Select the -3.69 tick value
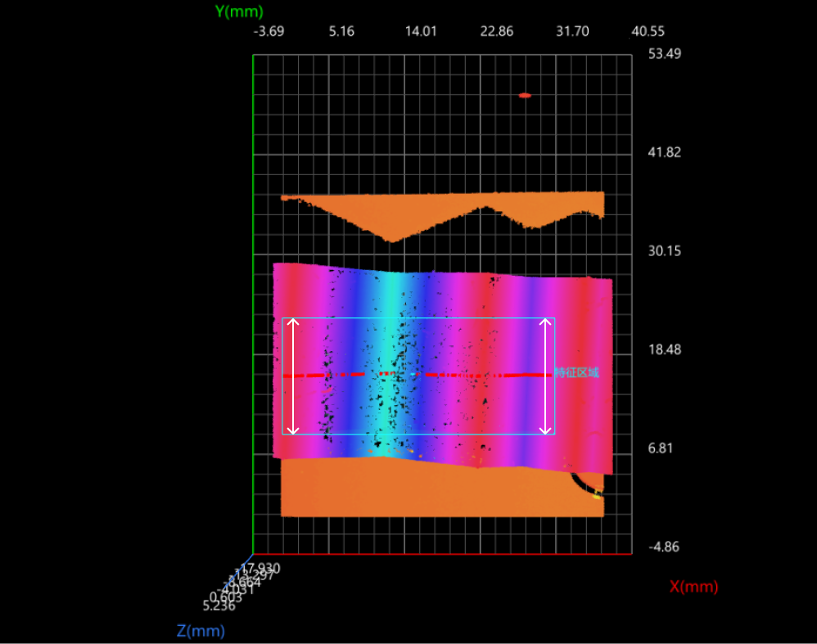 pyautogui.click(x=269, y=31)
